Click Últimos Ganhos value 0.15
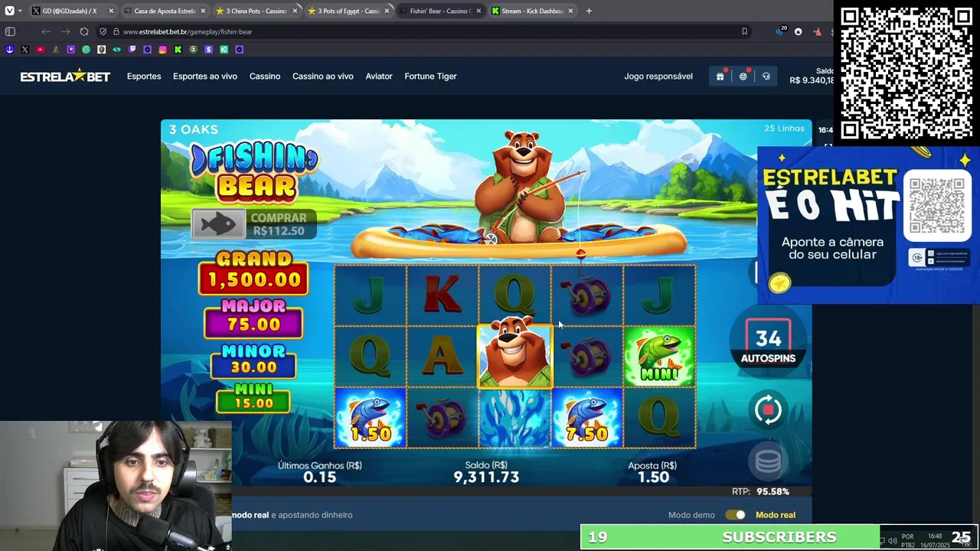The width and height of the screenshot is (980, 551). point(319,478)
